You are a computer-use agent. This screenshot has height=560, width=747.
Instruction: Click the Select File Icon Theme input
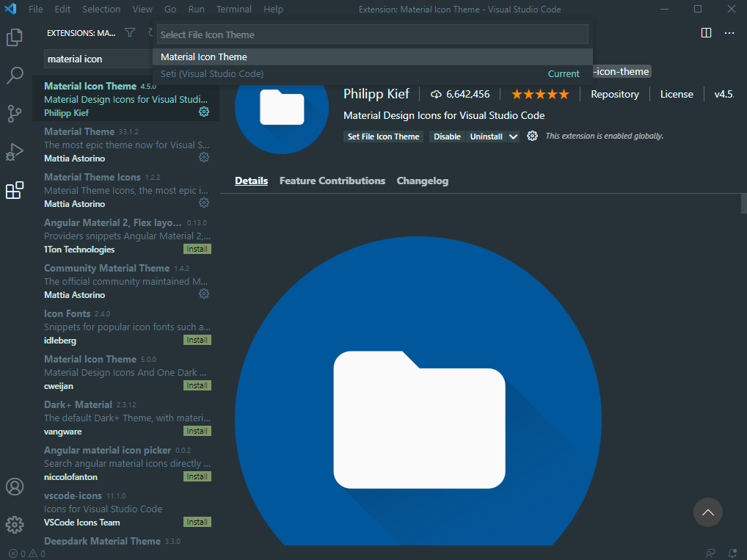tap(373, 34)
